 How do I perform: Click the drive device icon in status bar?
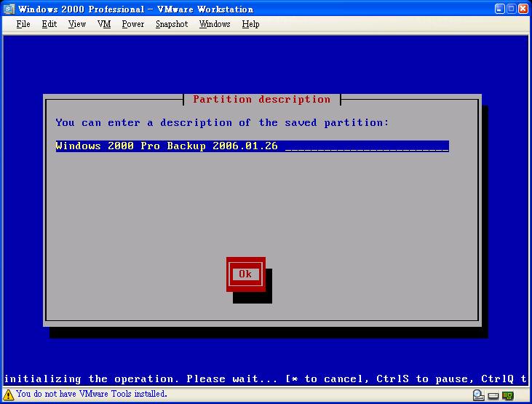(493, 395)
